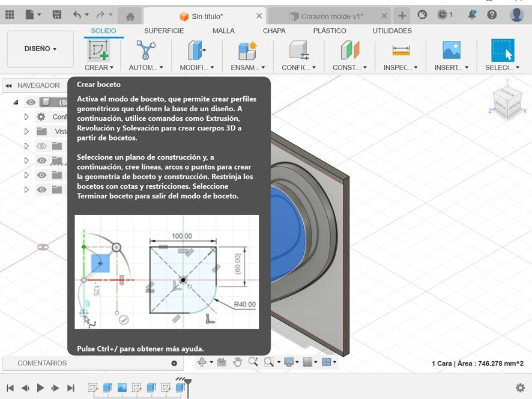This screenshot has height=399, width=532.
Task: Open the CREAR dropdown menu
Action: [98, 67]
